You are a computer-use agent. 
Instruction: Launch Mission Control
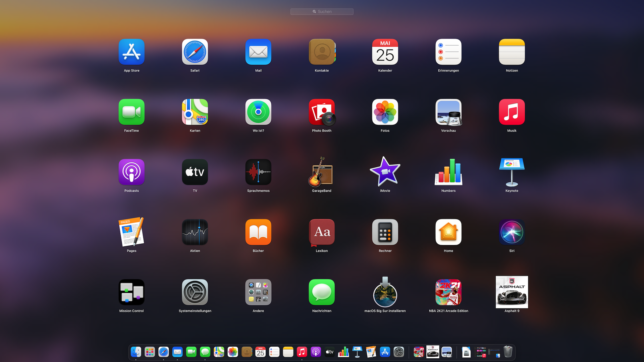(131, 292)
